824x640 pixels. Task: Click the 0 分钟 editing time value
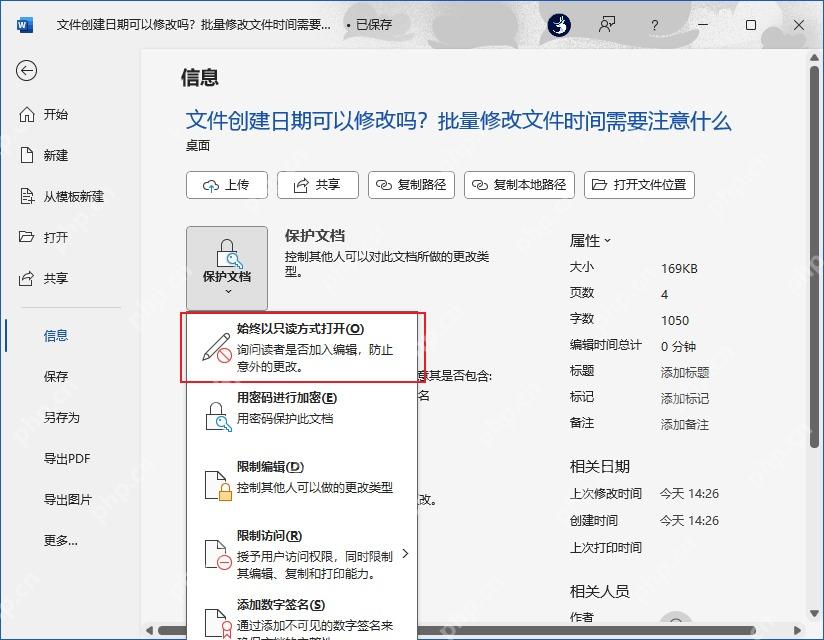pos(678,347)
